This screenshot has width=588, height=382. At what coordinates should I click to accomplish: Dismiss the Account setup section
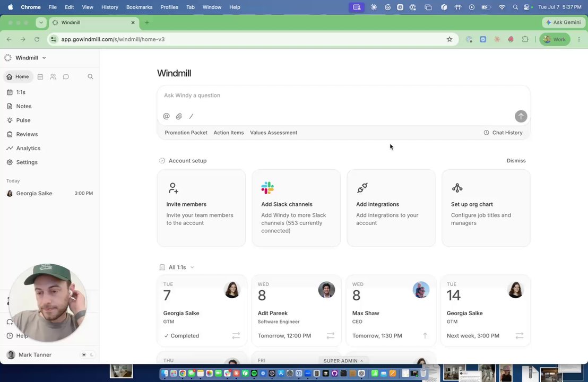516,160
